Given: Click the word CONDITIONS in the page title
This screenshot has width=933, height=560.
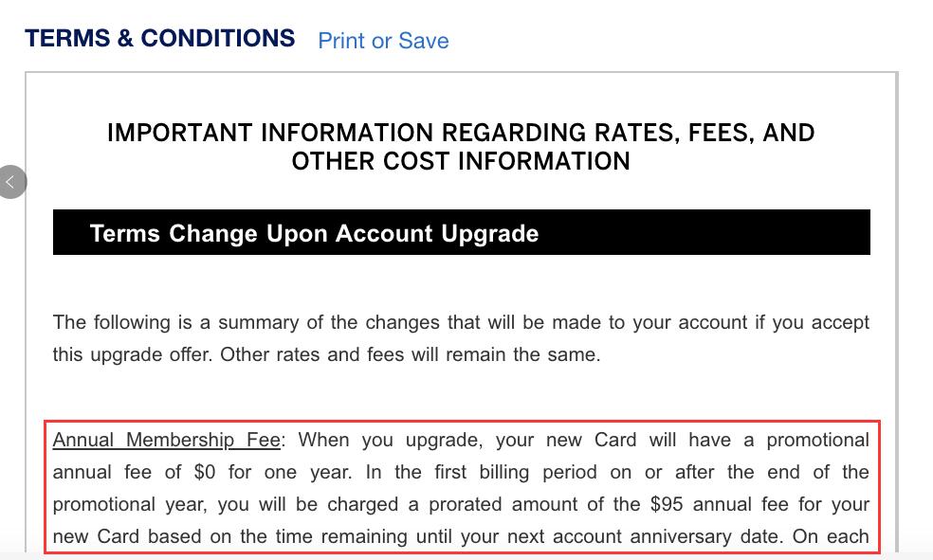Looking at the screenshot, I should (218, 38).
